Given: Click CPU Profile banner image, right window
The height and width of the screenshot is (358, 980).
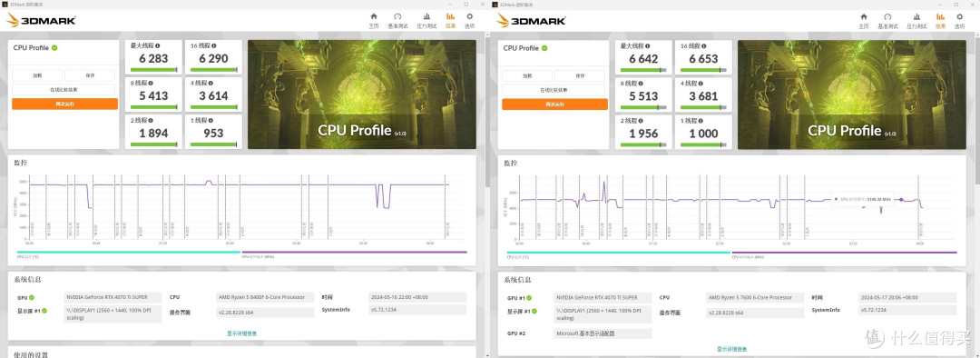Looking at the screenshot, I should [x=852, y=94].
